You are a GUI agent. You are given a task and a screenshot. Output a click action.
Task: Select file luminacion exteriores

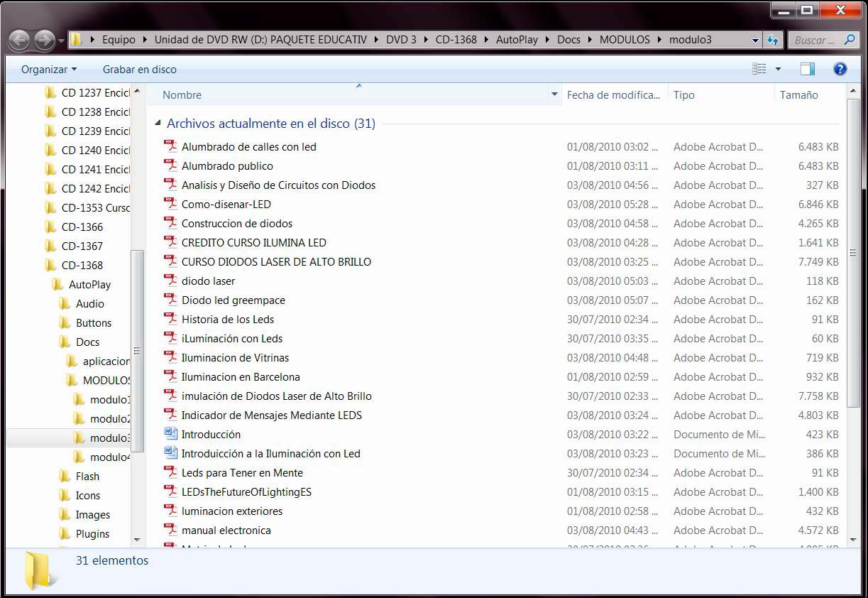(232, 511)
